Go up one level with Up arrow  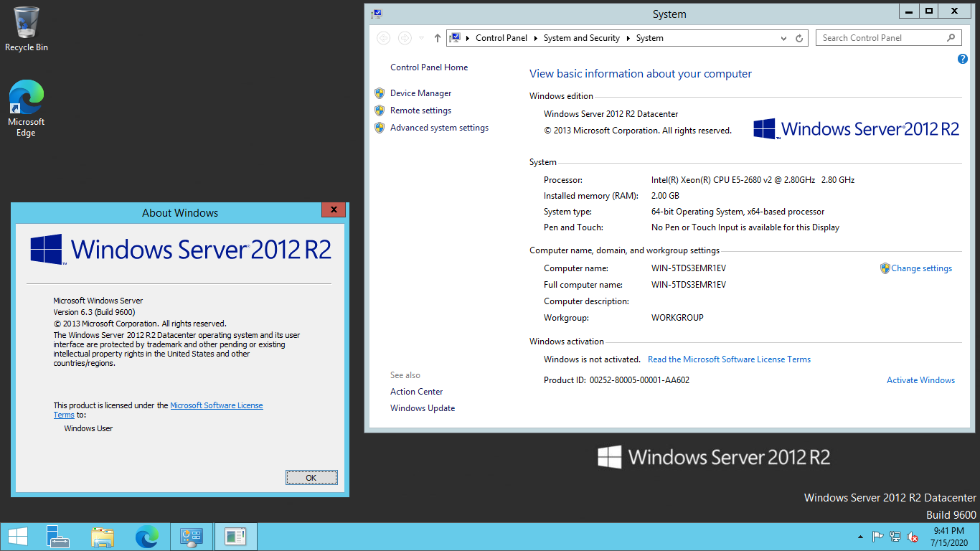tap(438, 38)
